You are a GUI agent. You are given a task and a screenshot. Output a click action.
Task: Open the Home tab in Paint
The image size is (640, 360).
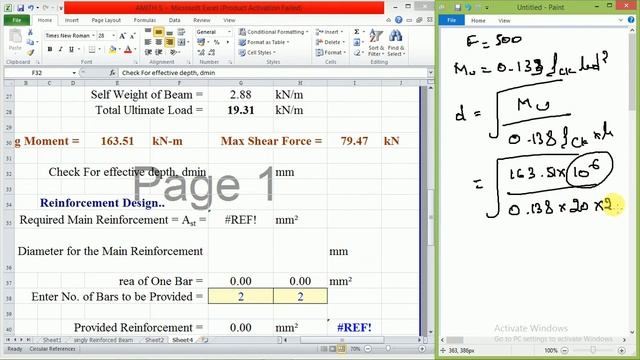pos(478,20)
